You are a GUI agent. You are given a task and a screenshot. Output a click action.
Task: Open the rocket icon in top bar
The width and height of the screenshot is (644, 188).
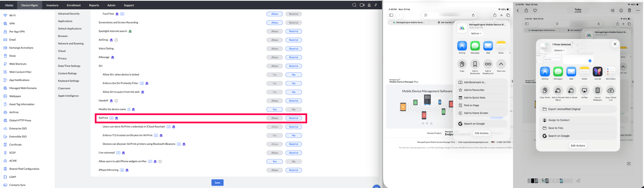pyautogui.click(x=369, y=5)
